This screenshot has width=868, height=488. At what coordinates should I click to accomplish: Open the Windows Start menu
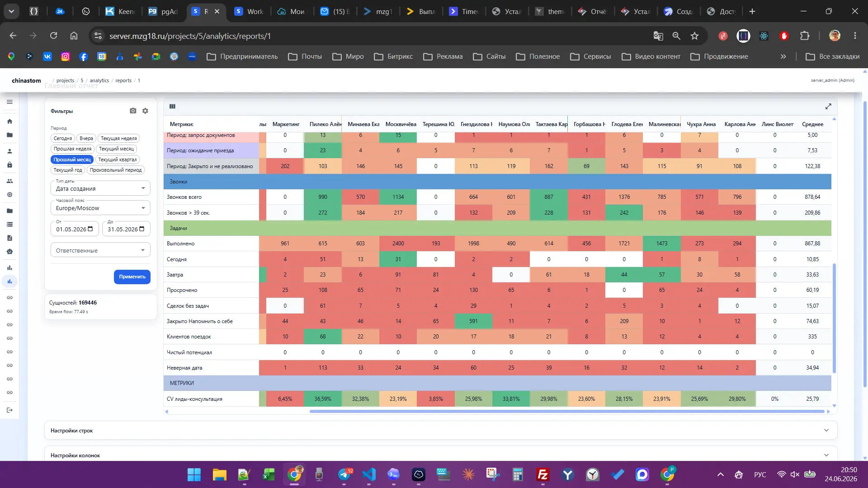194,474
